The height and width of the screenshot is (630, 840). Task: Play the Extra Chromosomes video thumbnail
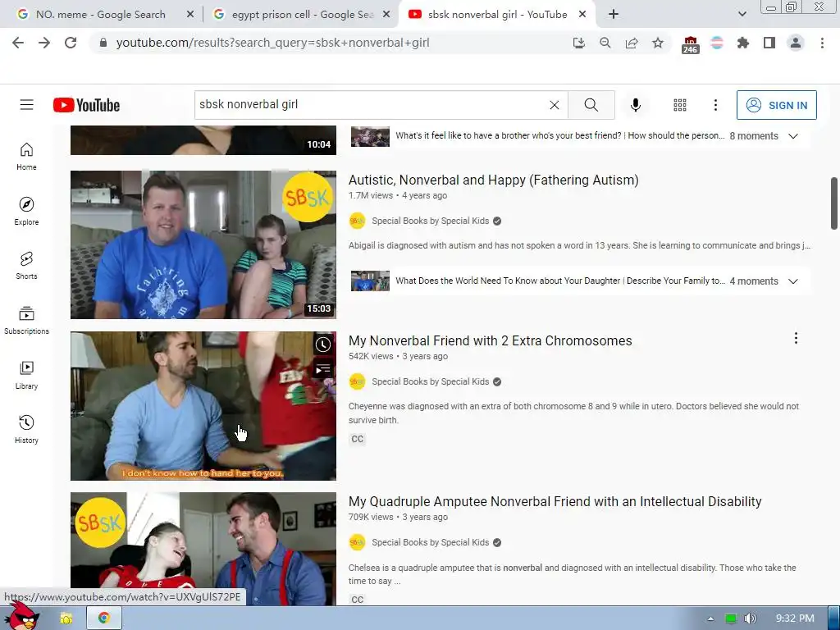(203, 405)
